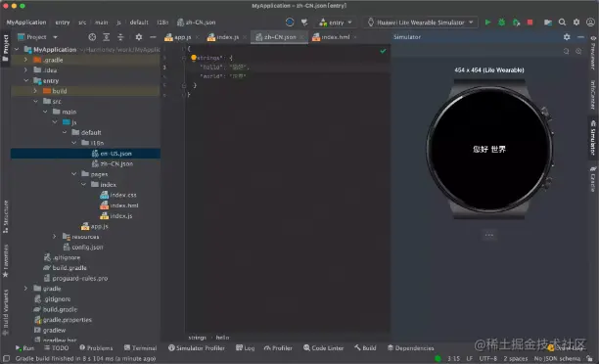Open the Profiler tool window
599x364 pixels.
pos(278,348)
